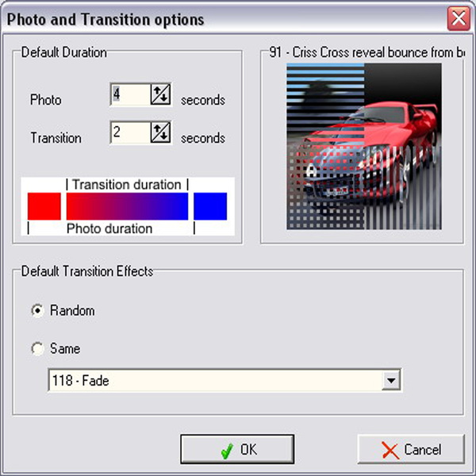This screenshot has width=476, height=476.
Task: Select the Random transition radio button
Action: click(x=37, y=310)
